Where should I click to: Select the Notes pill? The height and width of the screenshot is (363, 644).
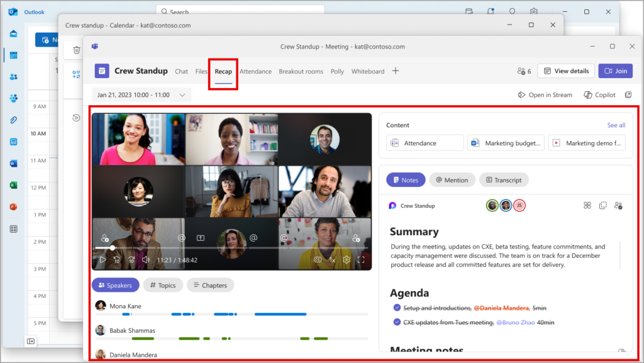(406, 180)
